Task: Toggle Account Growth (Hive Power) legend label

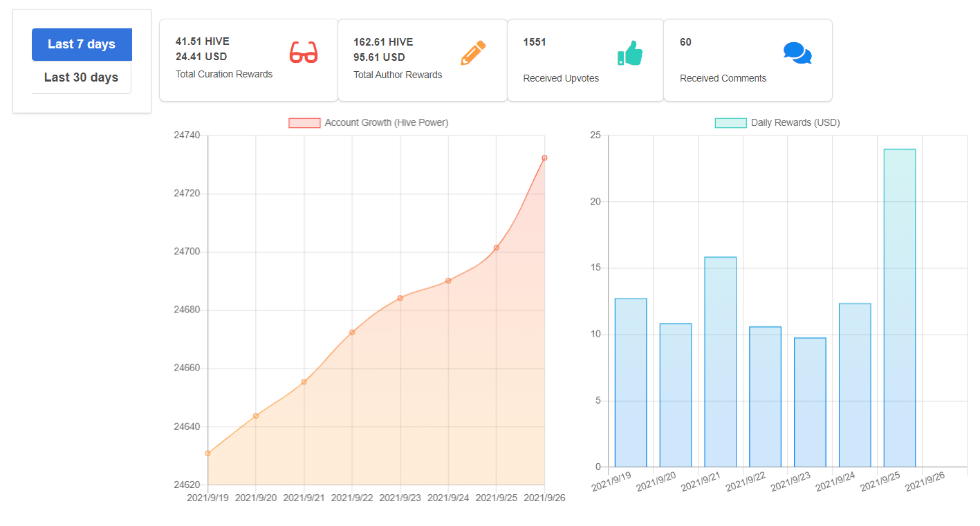Action: [387, 122]
